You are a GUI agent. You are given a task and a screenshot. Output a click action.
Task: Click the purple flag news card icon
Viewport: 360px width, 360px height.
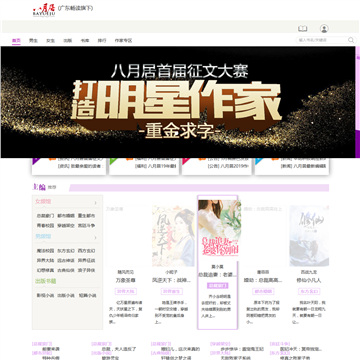pyautogui.click(x=36, y=161)
